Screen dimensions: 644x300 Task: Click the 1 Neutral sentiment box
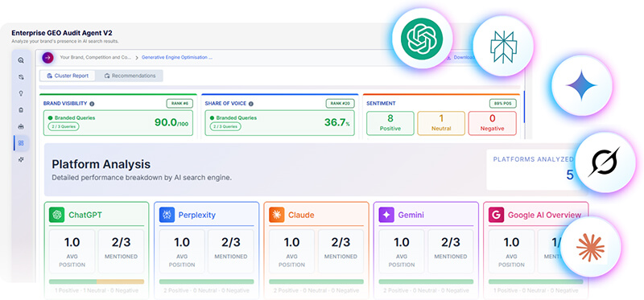pos(441,123)
